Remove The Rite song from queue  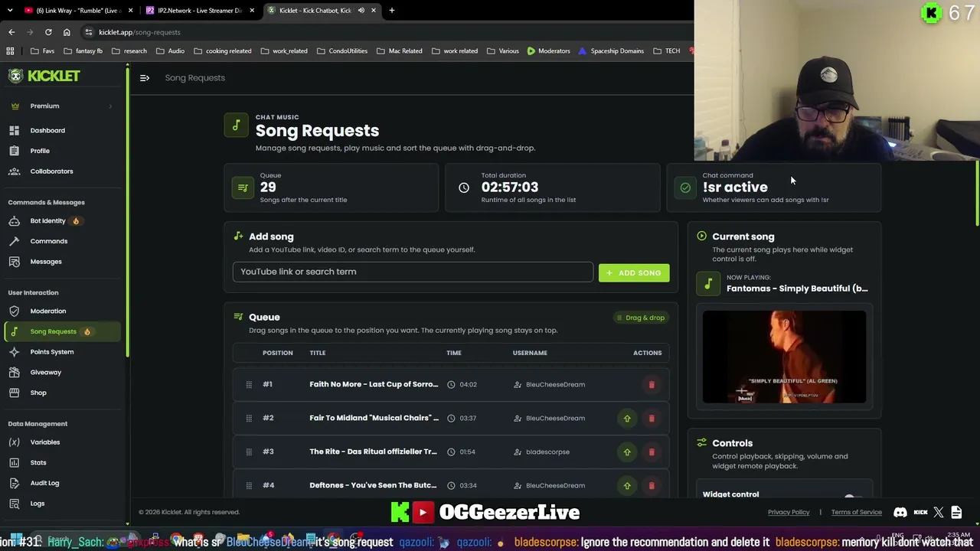coord(652,452)
